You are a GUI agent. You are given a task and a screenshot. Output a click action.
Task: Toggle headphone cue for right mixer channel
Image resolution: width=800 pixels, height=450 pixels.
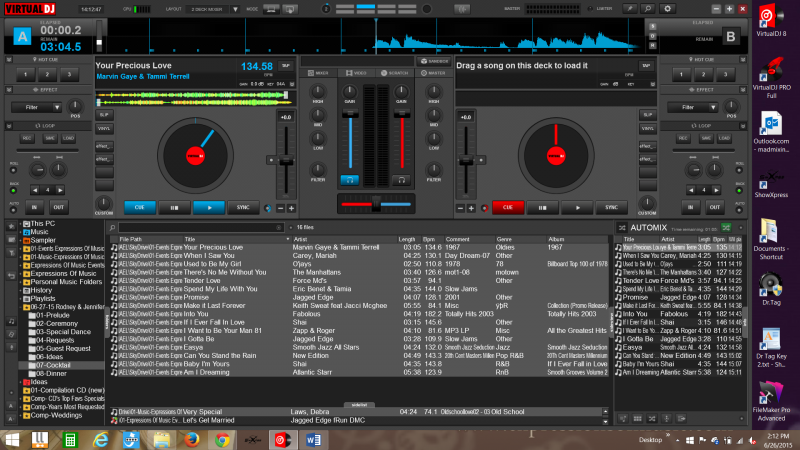click(x=402, y=180)
